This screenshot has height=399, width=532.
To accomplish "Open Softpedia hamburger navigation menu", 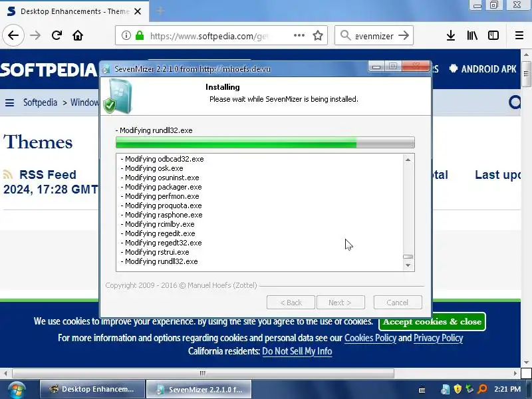I will (9, 102).
